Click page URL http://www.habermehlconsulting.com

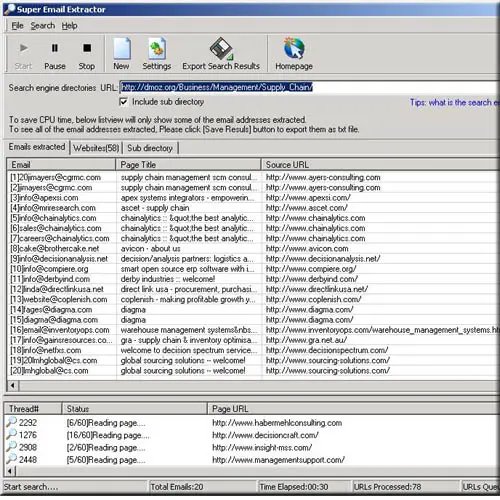(x=277, y=423)
